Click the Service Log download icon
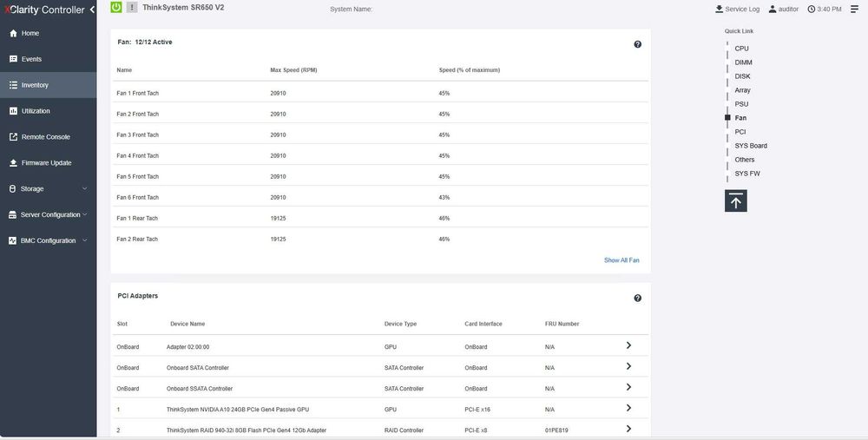 (719, 9)
